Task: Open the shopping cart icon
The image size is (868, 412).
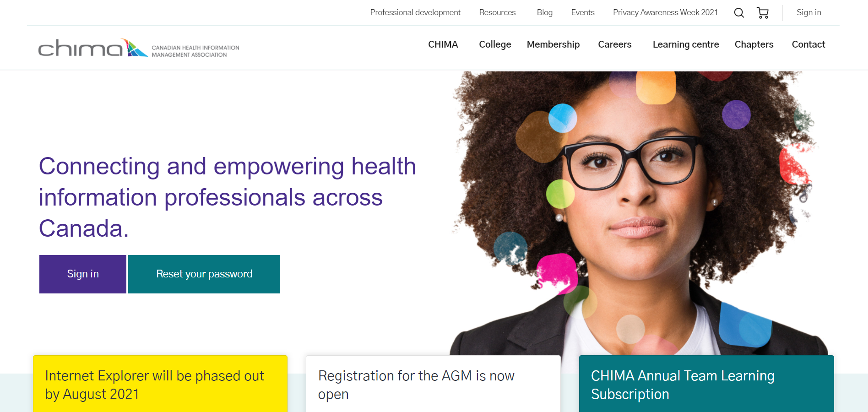Action: coord(763,13)
